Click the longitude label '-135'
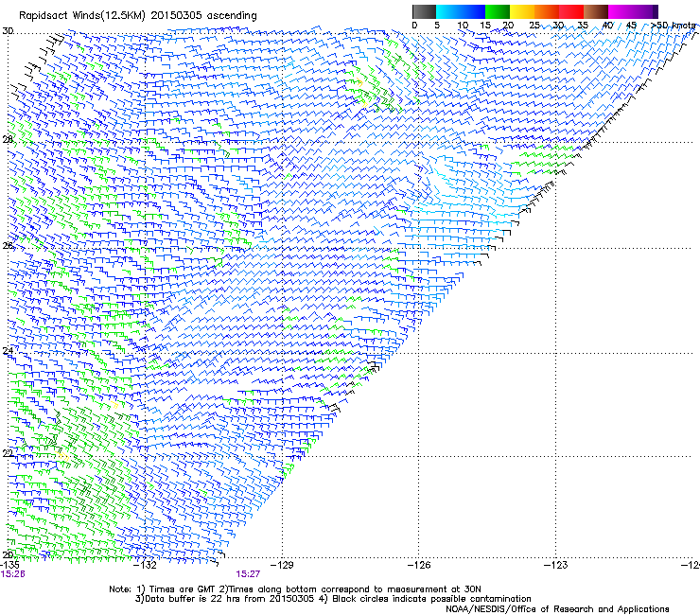This screenshot has height=615, width=700. [x=9, y=565]
